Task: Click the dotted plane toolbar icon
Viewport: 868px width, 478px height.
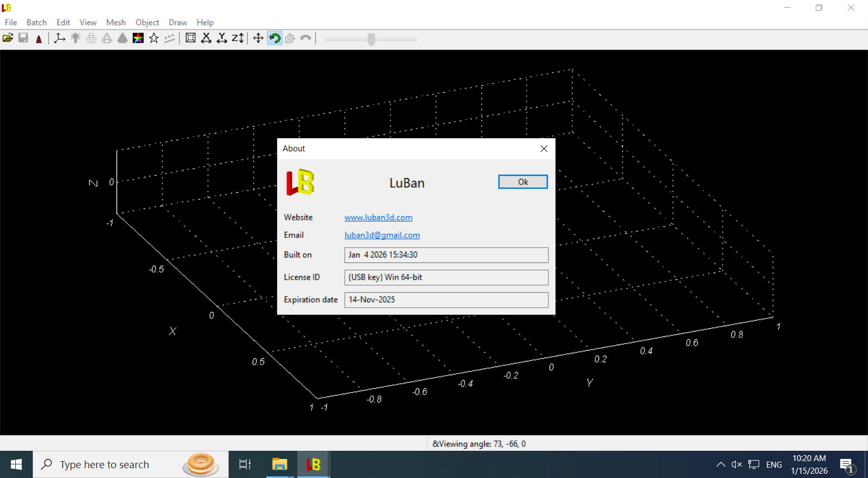Action: coord(170,38)
